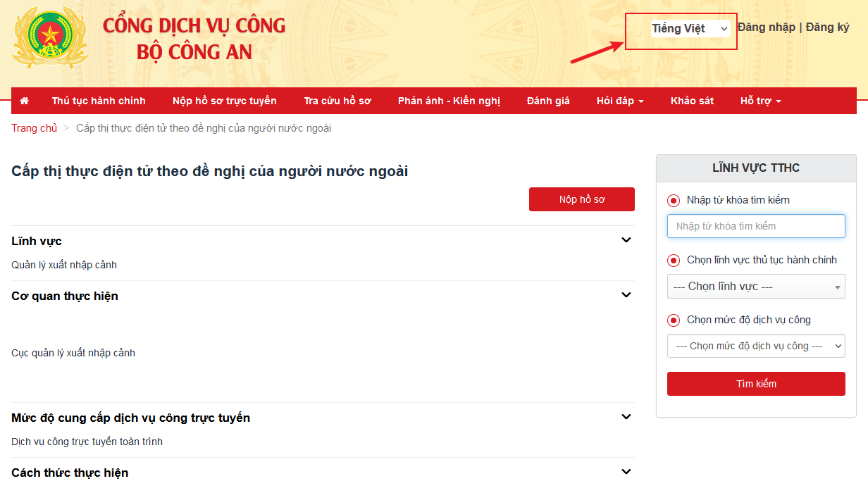
Task: Click the page heading Cấp thị thực điện tử
Action: tap(210, 171)
